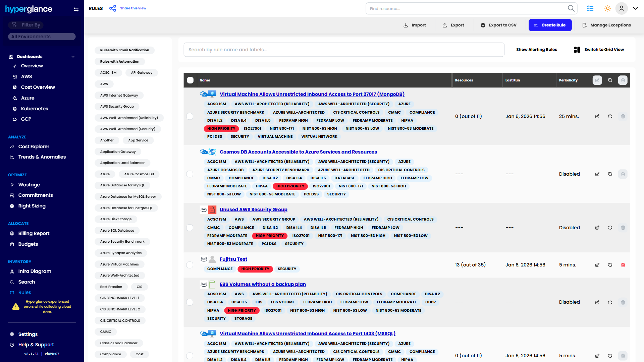Click header refresh icon in rules table
Screen dimensions: 644x362
(610, 80)
